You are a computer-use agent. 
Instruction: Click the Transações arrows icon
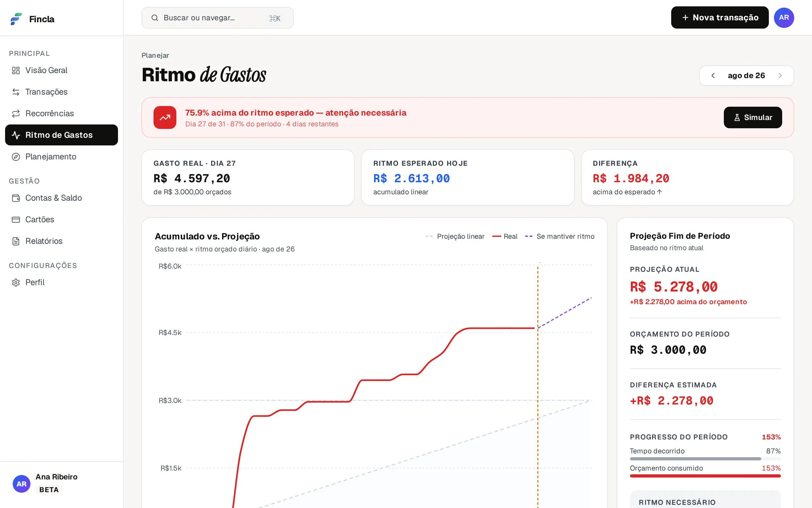click(x=16, y=92)
